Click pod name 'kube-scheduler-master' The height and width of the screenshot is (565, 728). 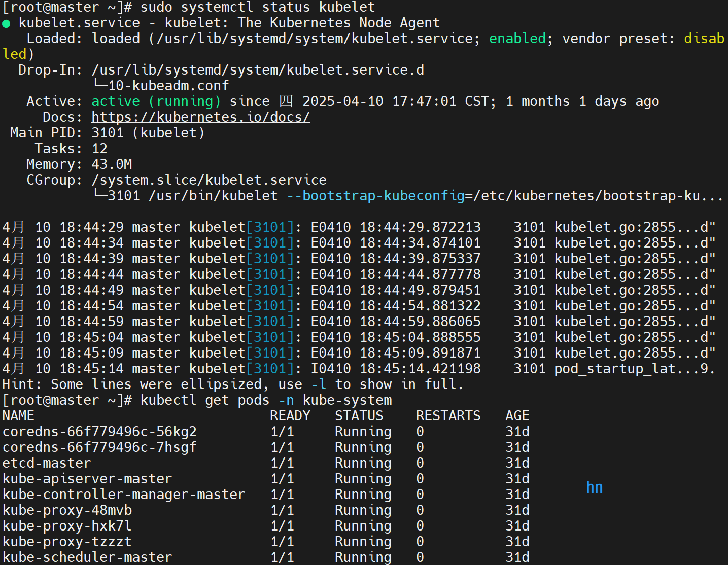[x=87, y=557]
